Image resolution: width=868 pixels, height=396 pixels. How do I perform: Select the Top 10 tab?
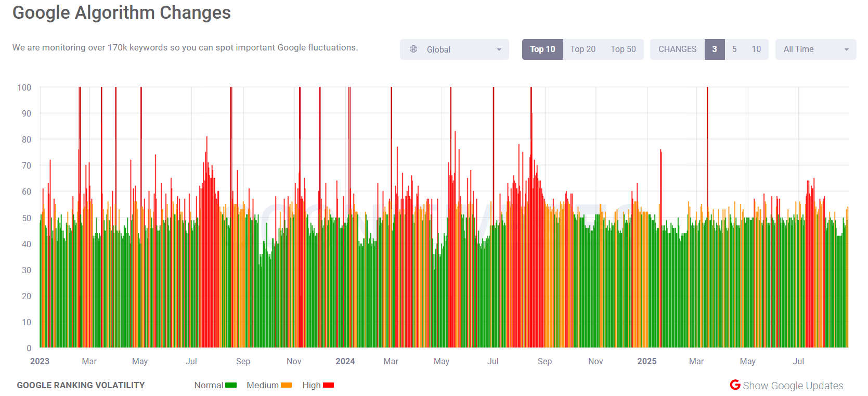pyautogui.click(x=542, y=49)
